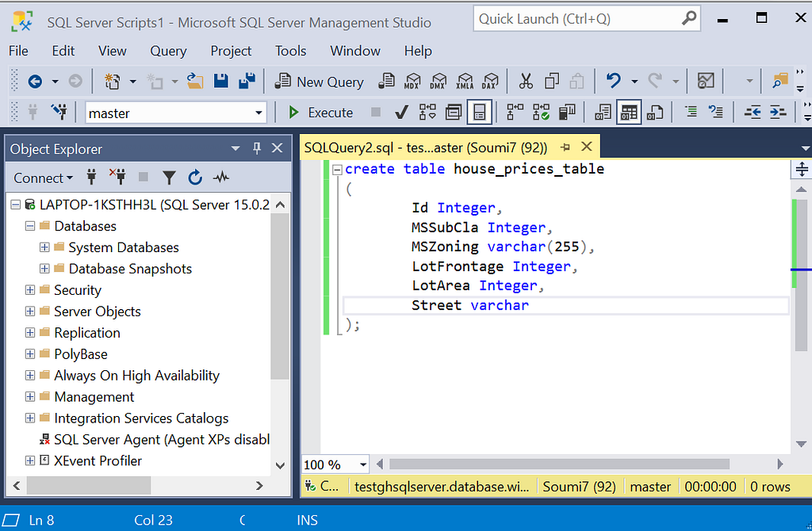812x531 pixels.
Task: Pin the Object Explorer panel
Action: pos(256,148)
